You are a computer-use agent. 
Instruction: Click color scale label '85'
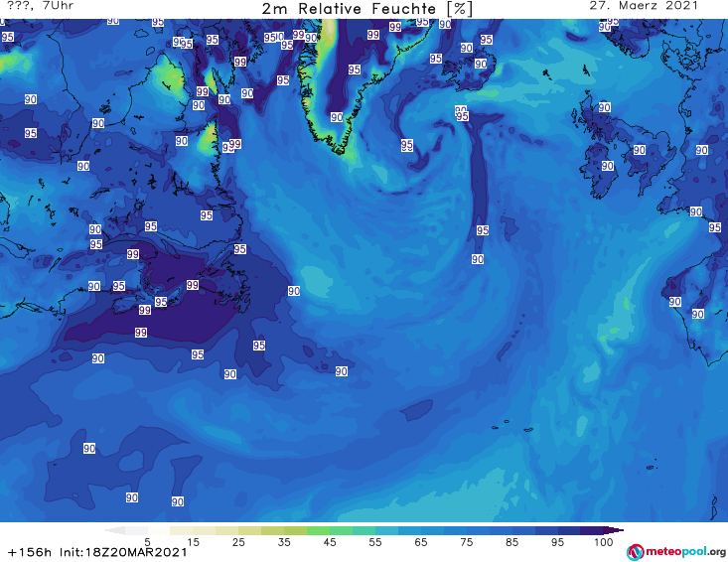pyautogui.click(x=512, y=542)
